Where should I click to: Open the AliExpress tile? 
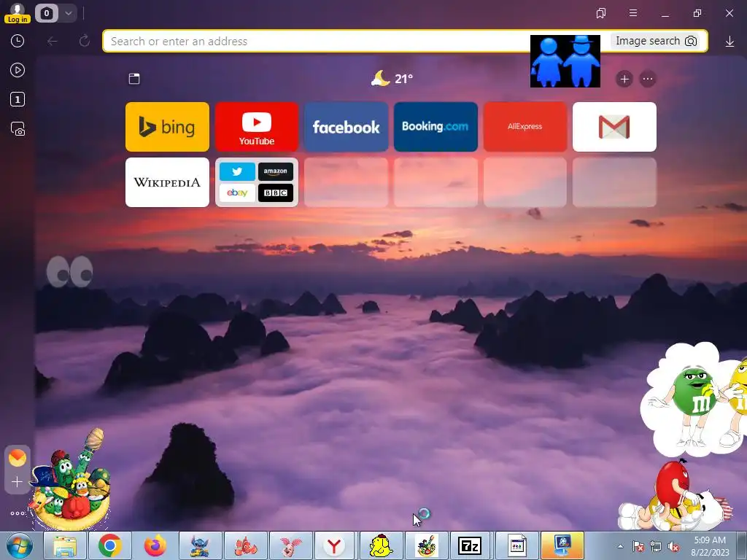525,127
